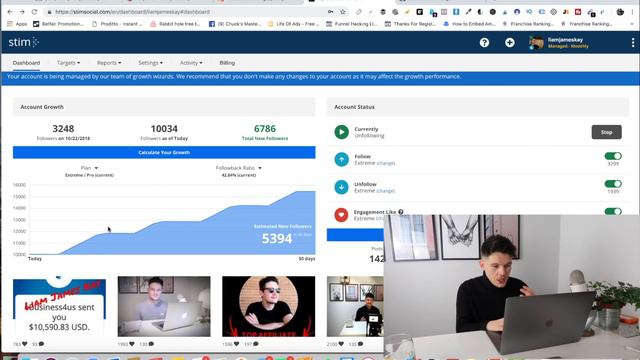
Task: Expand the Targets dropdown menu
Action: coord(69,63)
